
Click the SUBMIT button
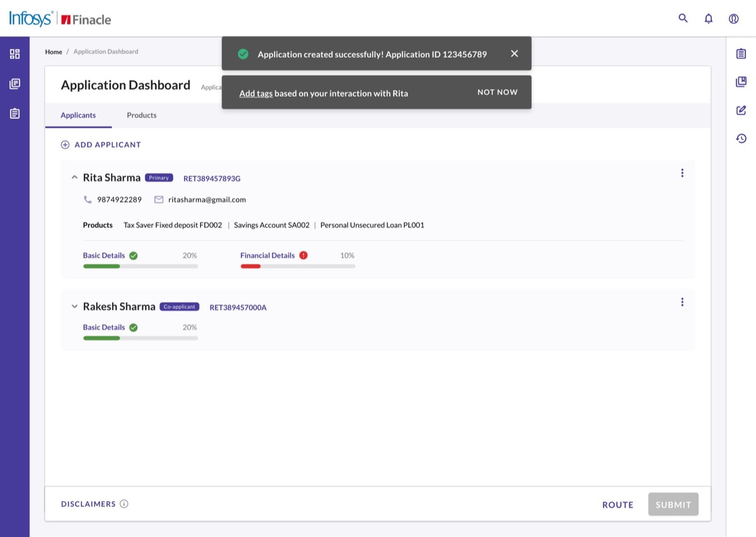point(673,504)
